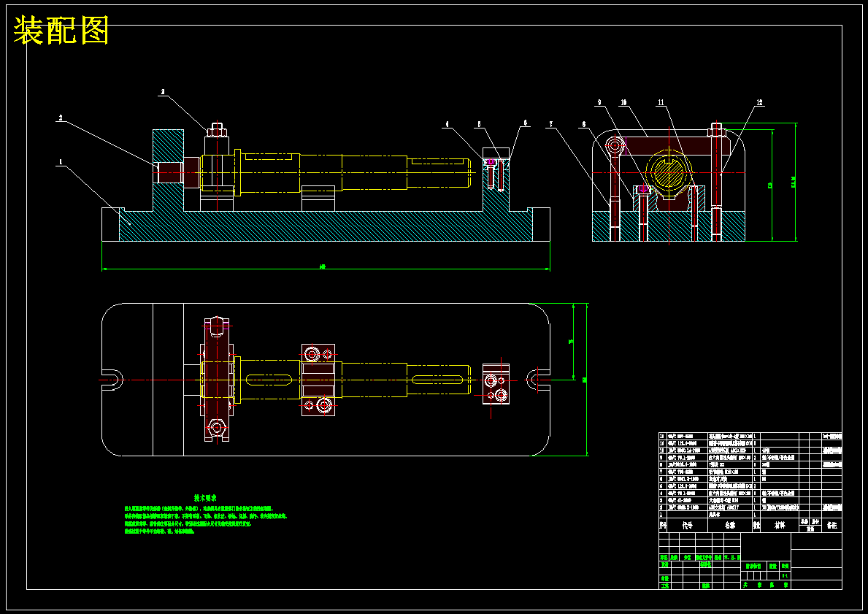Click part balloon number 1

coord(61,162)
